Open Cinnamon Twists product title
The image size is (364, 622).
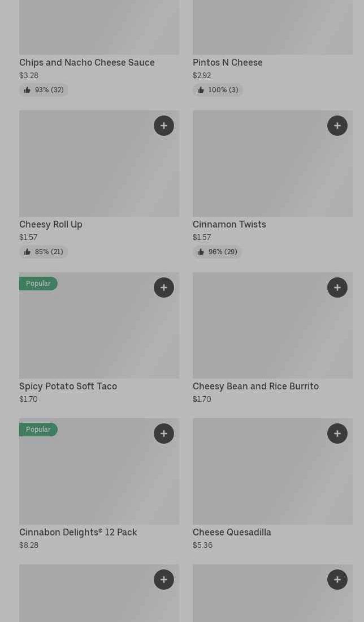(229, 224)
